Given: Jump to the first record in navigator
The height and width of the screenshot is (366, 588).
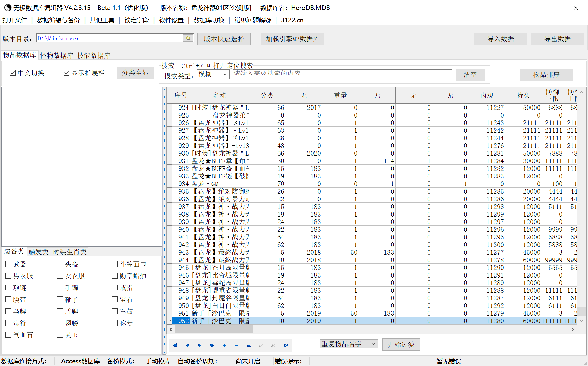Looking at the screenshot, I should click(x=175, y=345).
